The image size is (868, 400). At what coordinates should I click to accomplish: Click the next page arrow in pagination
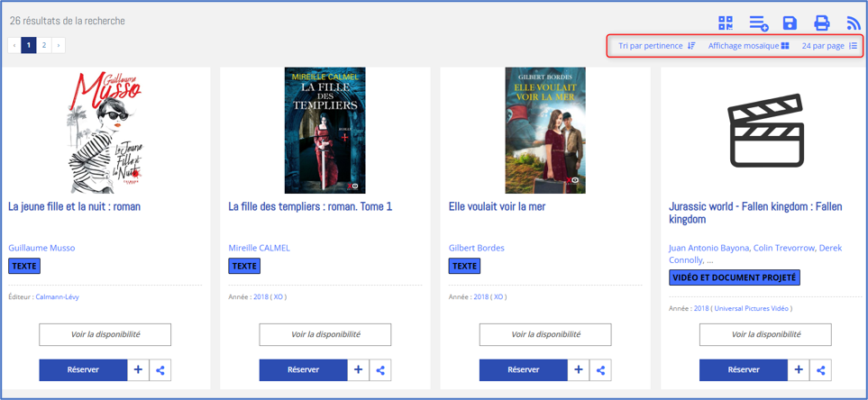click(58, 45)
